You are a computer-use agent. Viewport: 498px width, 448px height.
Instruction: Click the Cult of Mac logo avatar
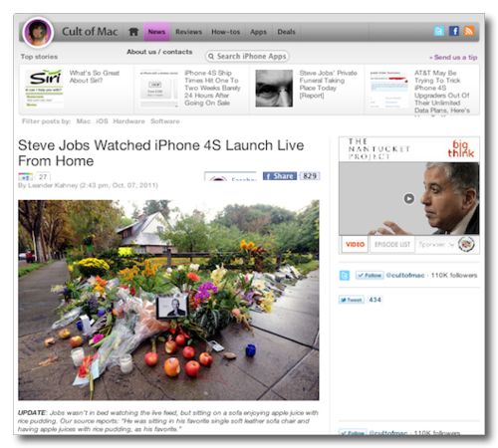point(38,32)
